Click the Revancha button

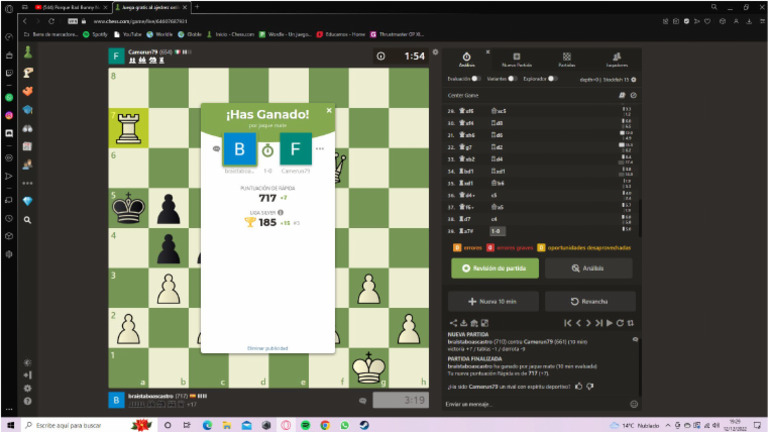pyautogui.click(x=589, y=301)
